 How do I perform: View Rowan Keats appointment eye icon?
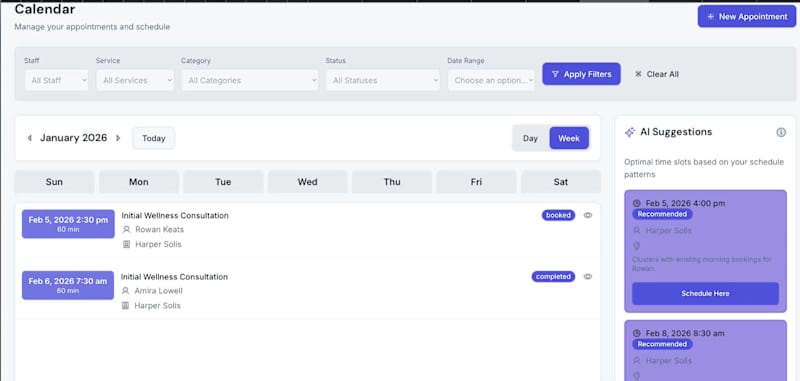pyautogui.click(x=588, y=215)
